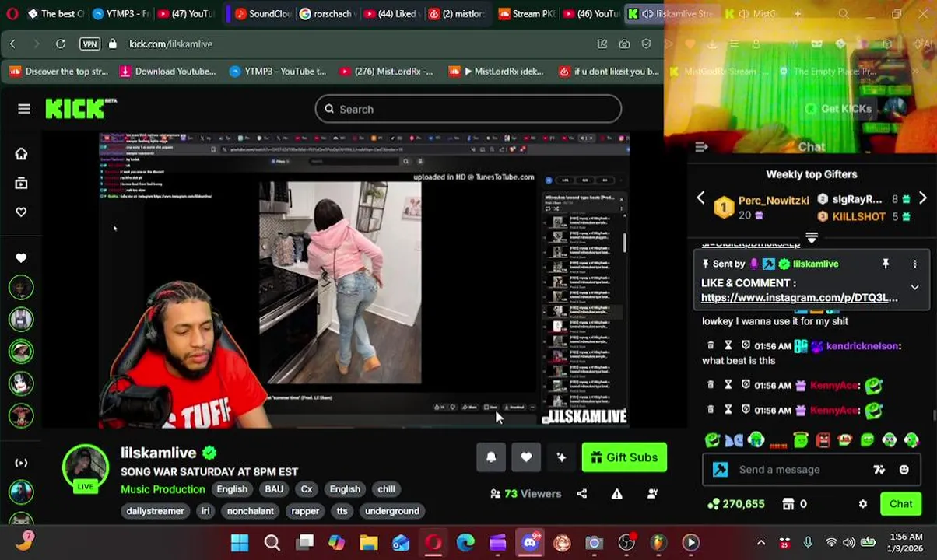937x560 pixels.
Task: Show previous top gifters with the left arrow
Action: [x=700, y=198]
